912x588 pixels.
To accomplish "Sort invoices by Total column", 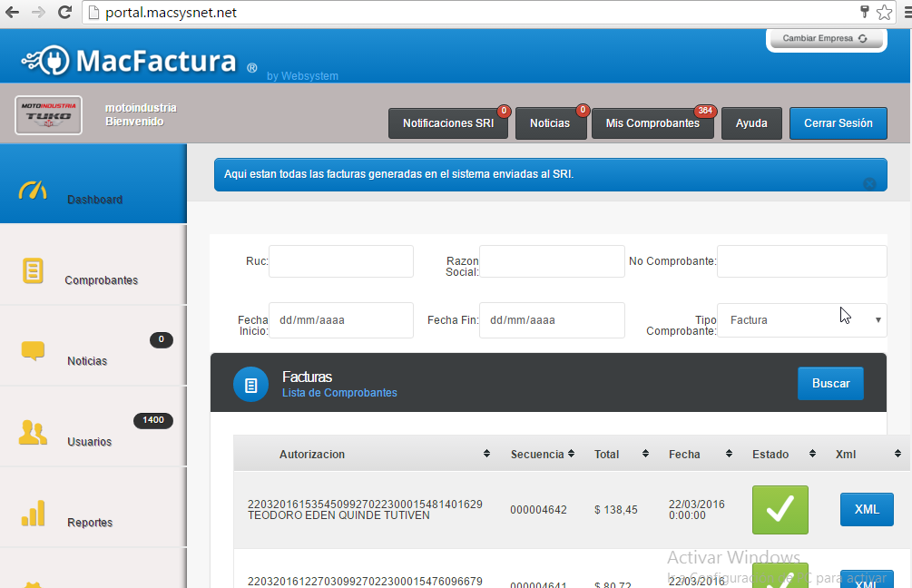I will (645, 454).
